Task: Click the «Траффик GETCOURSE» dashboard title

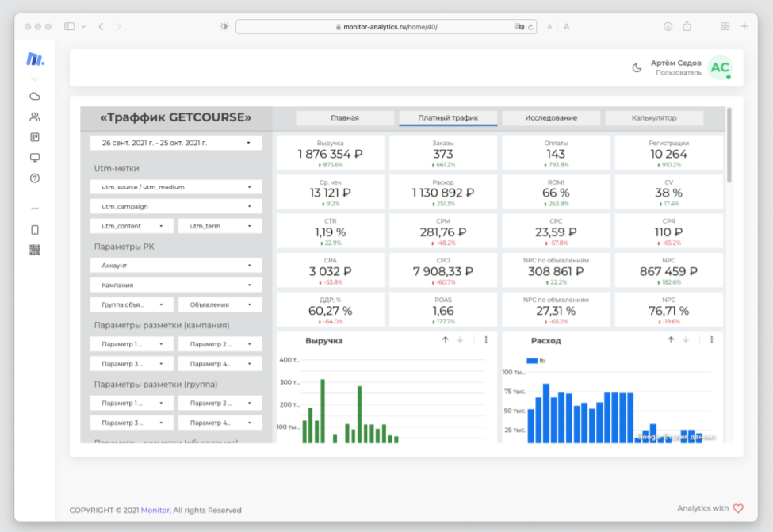Action: point(175,117)
